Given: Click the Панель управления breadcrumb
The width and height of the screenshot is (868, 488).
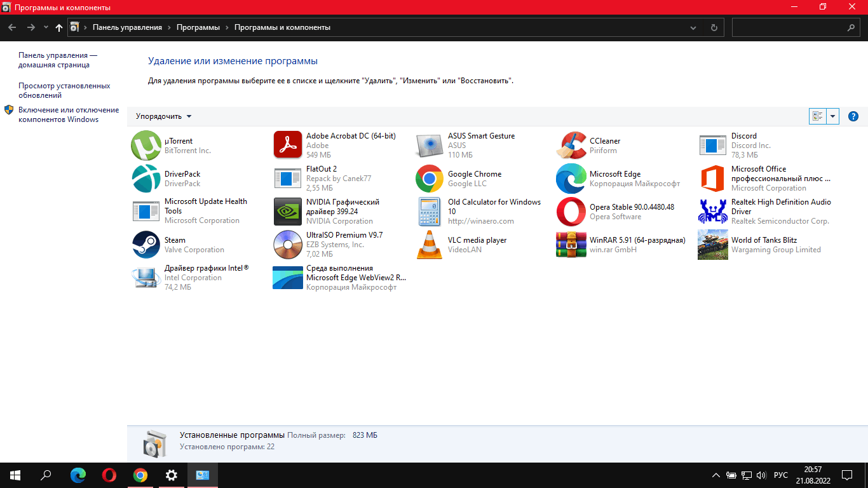Looking at the screenshot, I should coord(127,27).
